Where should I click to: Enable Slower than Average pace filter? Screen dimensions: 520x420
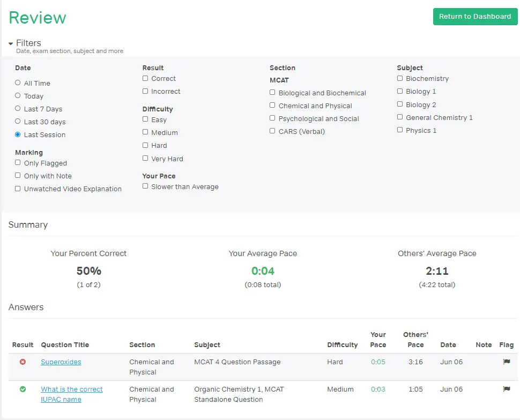[x=145, y=186]
